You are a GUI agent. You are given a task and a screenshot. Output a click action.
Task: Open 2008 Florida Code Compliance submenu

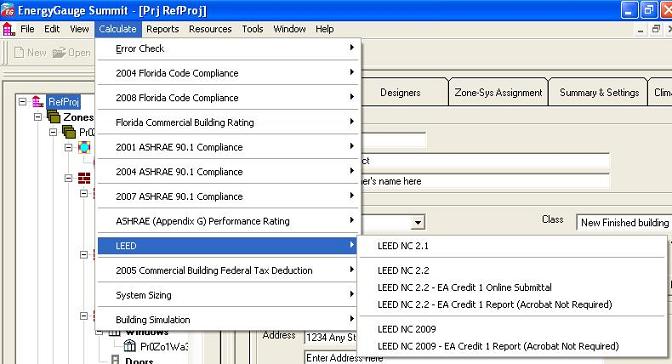[x=228, y=98]
